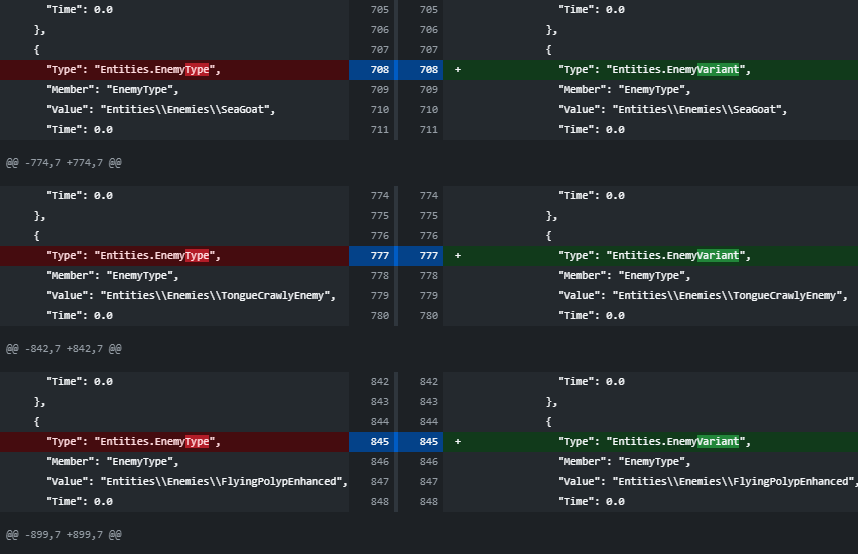Click the removed line 777 in the left pane
Viewport: 858px width, 554px height.
point(132,256)
